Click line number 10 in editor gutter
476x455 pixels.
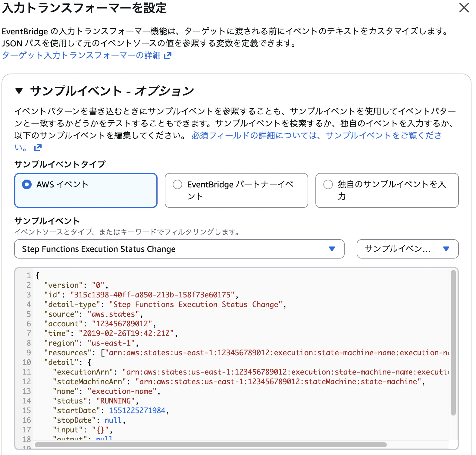27,362
